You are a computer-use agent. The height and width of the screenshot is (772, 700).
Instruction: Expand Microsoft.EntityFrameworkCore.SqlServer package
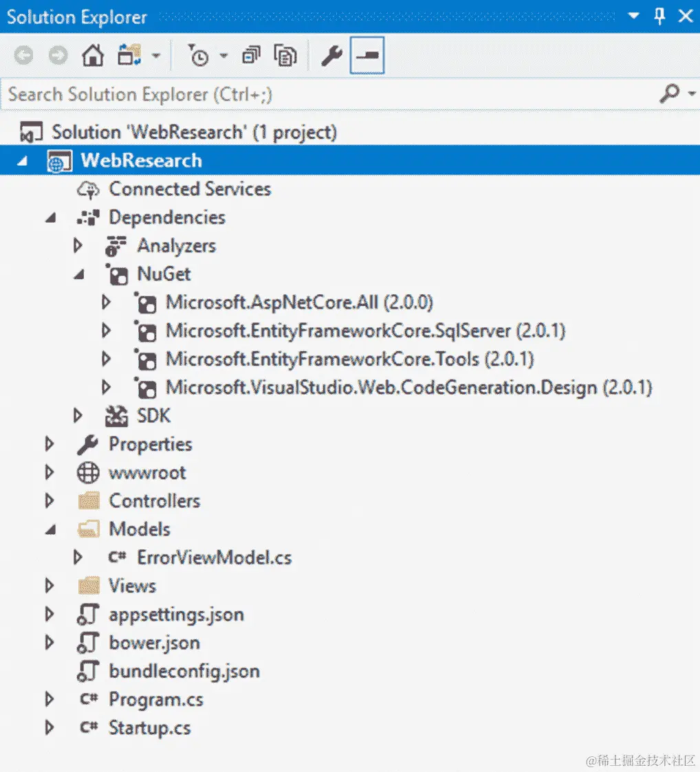(106, 331)
